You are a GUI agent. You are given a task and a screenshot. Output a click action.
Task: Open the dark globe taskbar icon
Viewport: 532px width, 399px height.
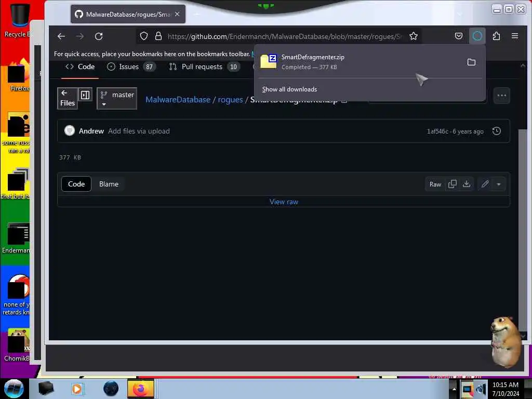[x=111, y=389]
